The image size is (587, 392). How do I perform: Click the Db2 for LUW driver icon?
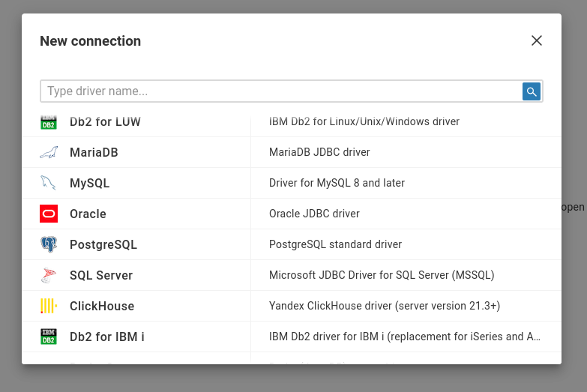49,121
